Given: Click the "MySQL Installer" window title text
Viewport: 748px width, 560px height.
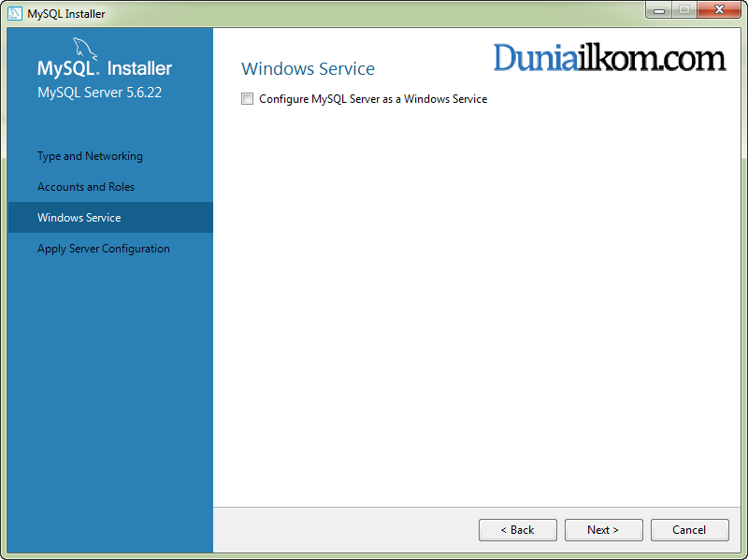Looking at the screenshot, I should (x=65, y=14).
